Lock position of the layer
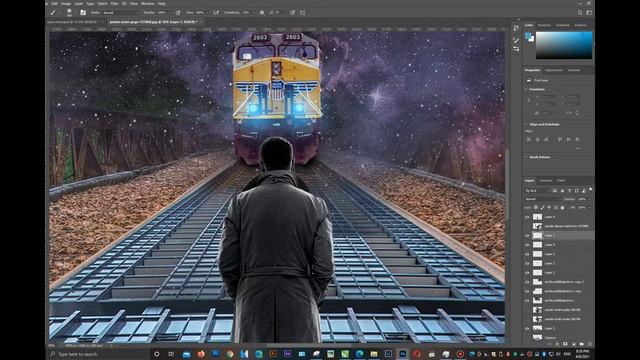This screenshot has width=640, height=360. coord(549,208)
